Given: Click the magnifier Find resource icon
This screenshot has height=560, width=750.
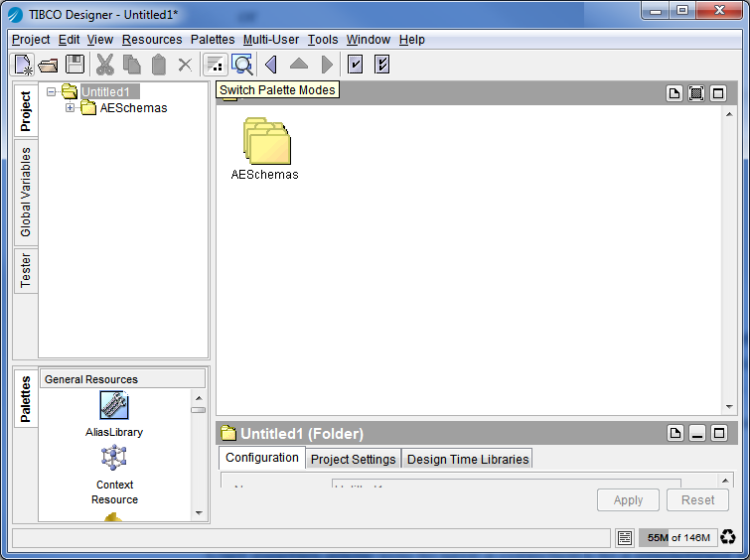Looking at the screenshot, I should click(x=242, y=65).
